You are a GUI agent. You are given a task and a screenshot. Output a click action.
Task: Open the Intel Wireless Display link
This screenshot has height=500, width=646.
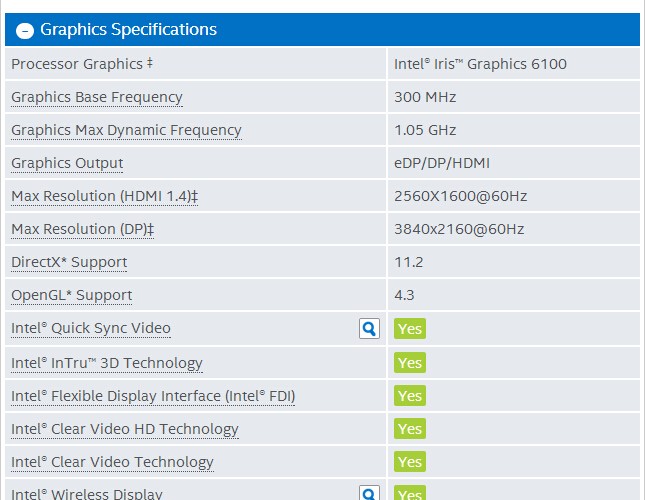pyautogui.click(x=87, y=494)
